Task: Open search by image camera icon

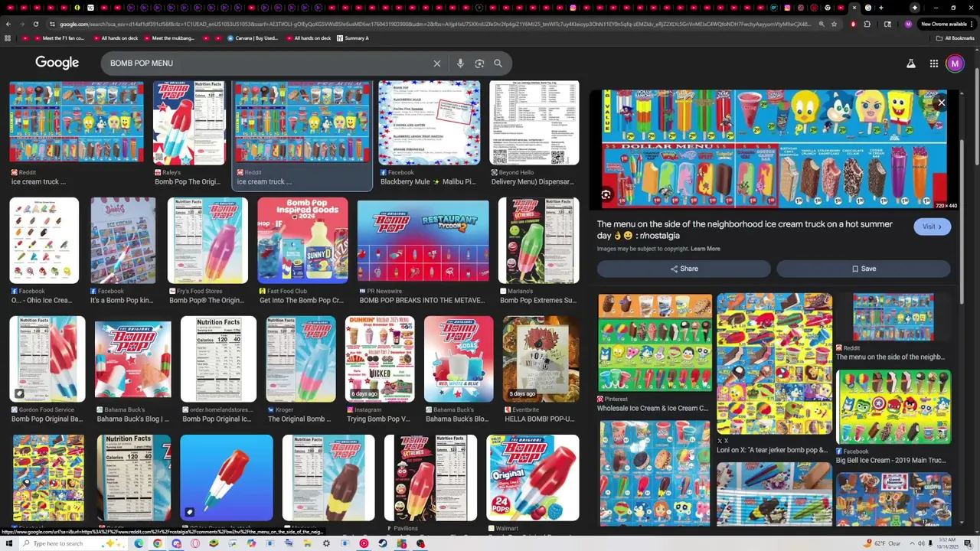Action: 479,64
